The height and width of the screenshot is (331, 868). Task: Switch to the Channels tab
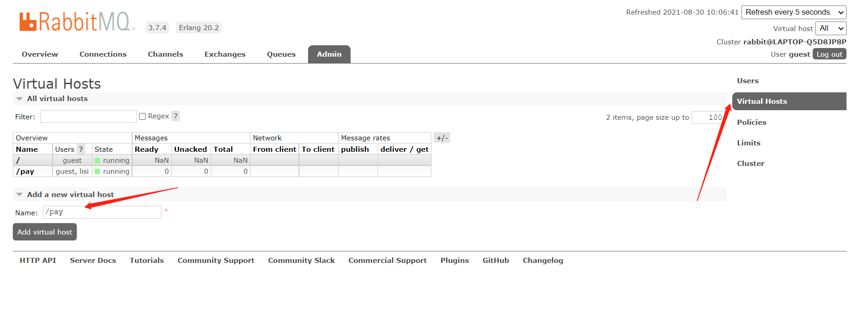(165, 54)
